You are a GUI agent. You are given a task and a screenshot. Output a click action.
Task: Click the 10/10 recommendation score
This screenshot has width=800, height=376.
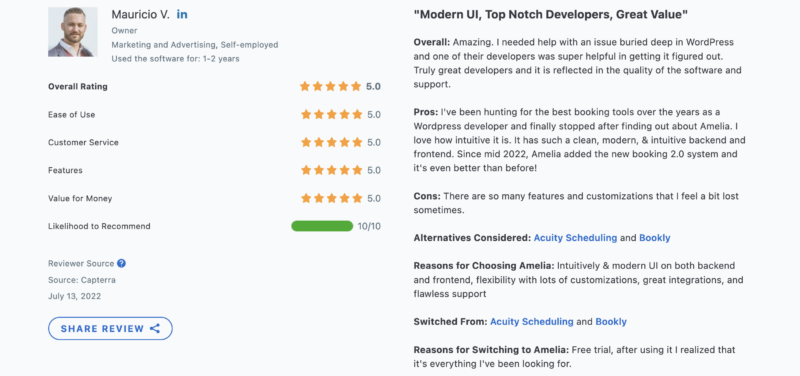click(369, 226)
